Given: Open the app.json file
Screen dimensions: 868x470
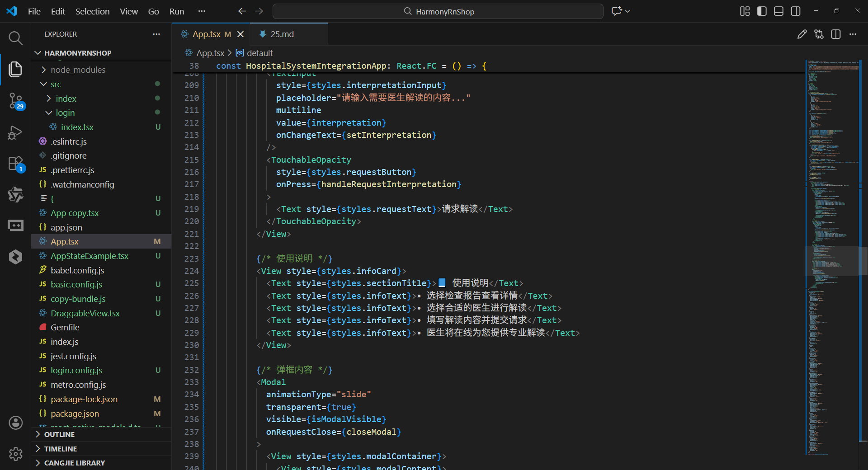Looking at the screenshot, I should pyautogui.click(x=101, y=227).
